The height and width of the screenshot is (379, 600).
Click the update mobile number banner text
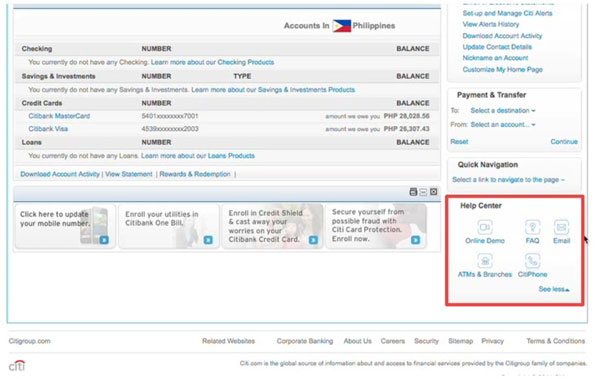point(54,219)
